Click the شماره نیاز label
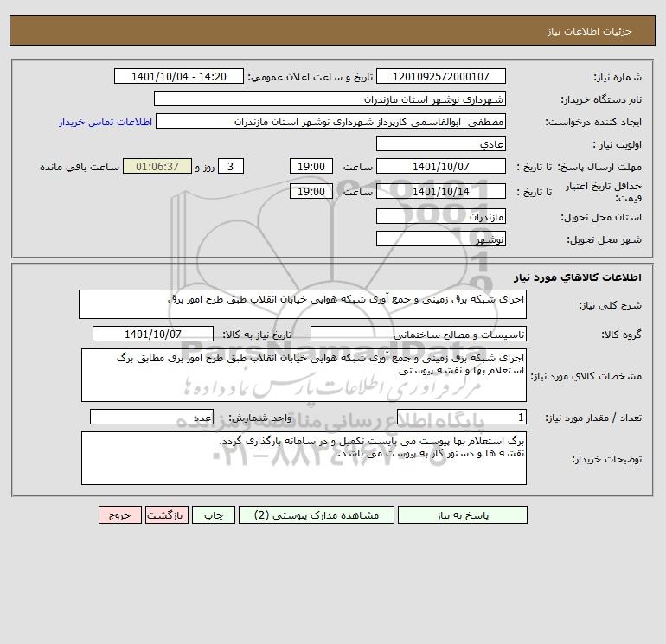 (x=618, y=77)
